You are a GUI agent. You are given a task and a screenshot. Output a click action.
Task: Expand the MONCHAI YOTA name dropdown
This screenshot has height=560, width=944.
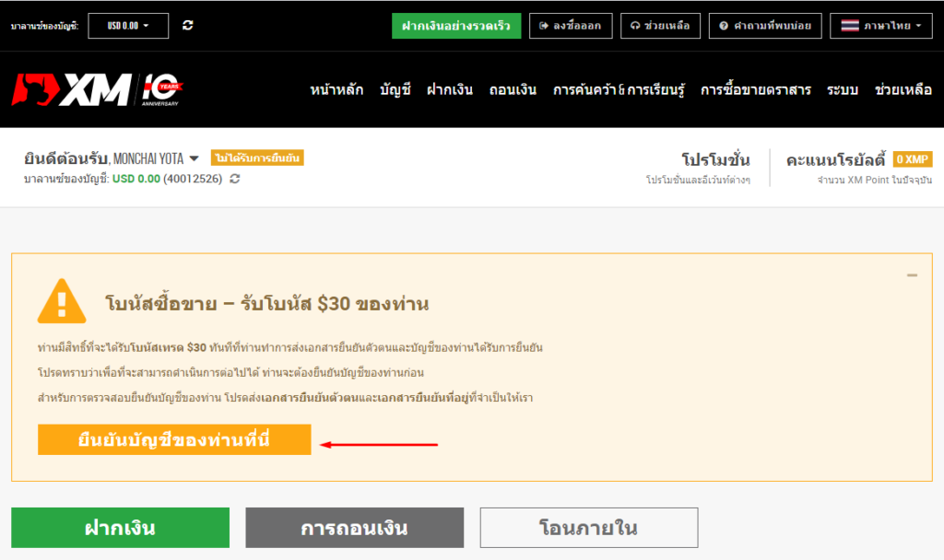[x=193, y=157]
